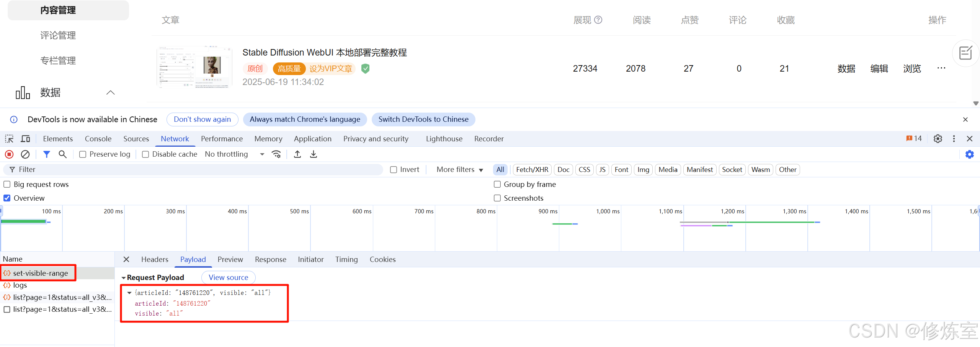980x347 pixels.
Task: Open the Sources tab
Action: (x=136, y=139)
